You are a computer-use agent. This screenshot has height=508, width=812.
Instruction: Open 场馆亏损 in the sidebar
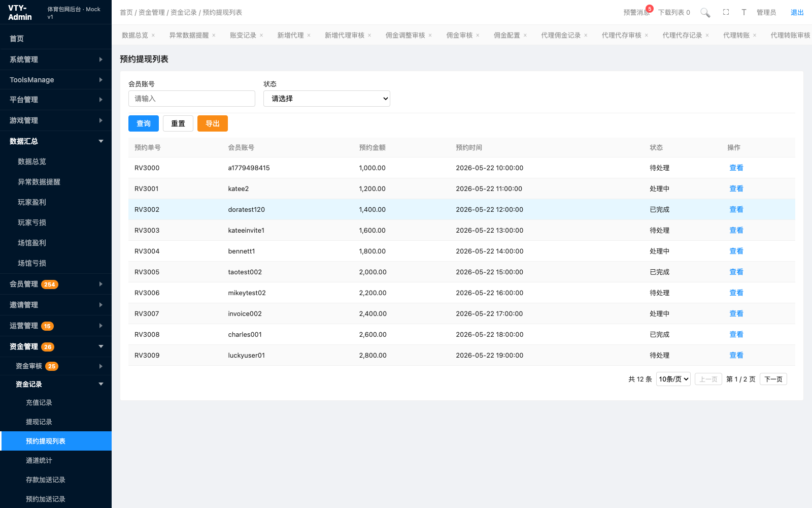[x=56, y=263]
